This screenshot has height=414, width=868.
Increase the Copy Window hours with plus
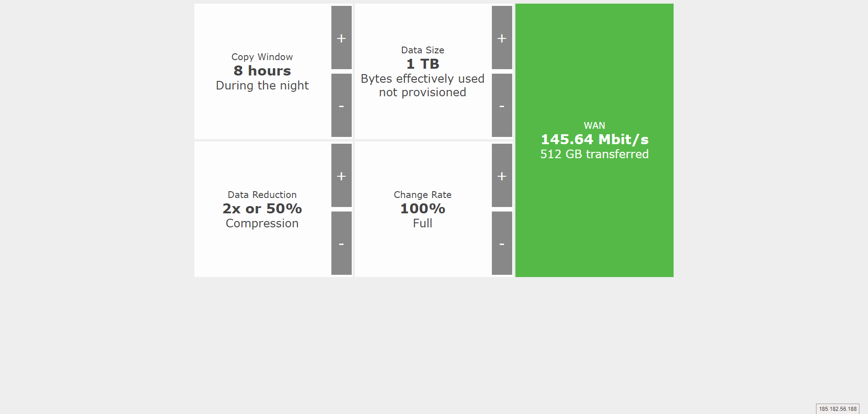[341, 38]
